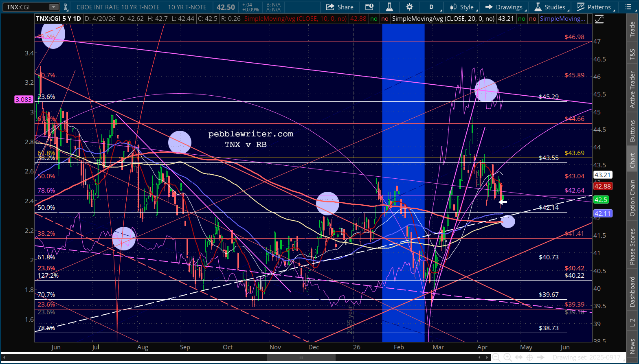This screenshot has height=364, width=639.
Task: Open the Buttons sidebar tab
Action: point(632,131)
